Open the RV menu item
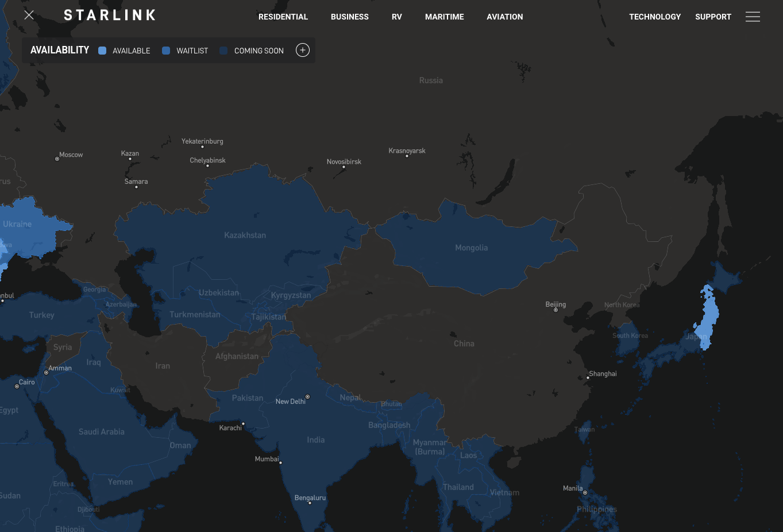Viewport: 783px width, 532px height. point(397,17)
